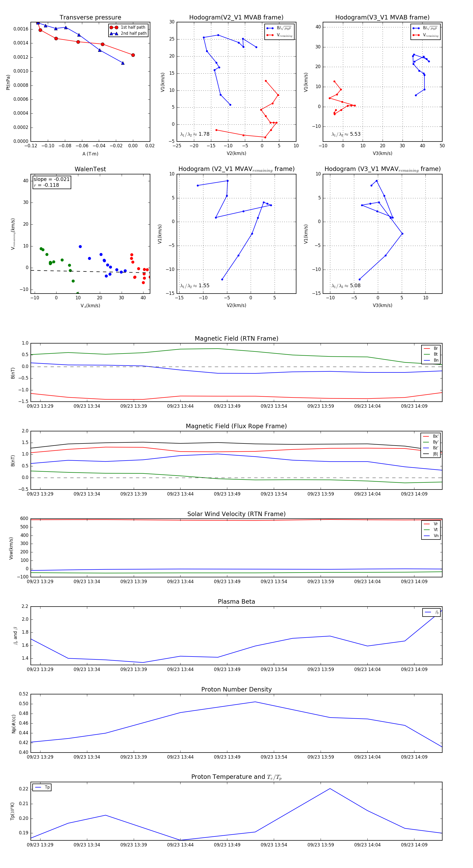Select the |B| legend entry

(x=431, y=454)
